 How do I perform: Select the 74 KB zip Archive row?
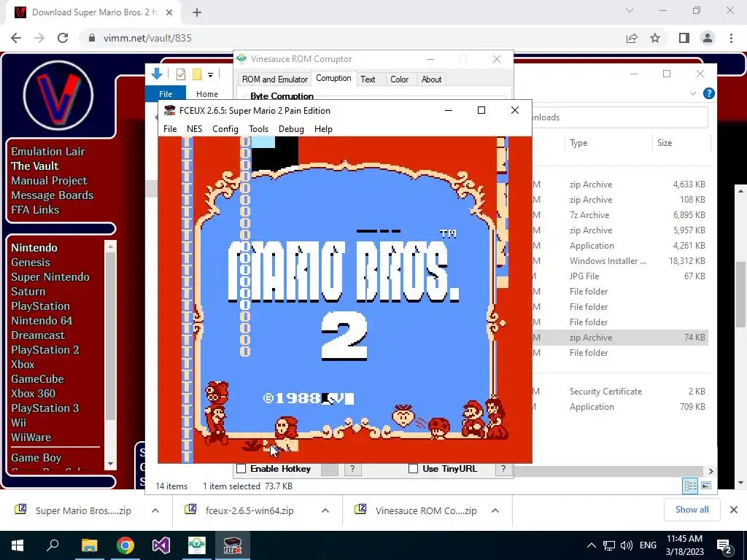coord(619,337)
